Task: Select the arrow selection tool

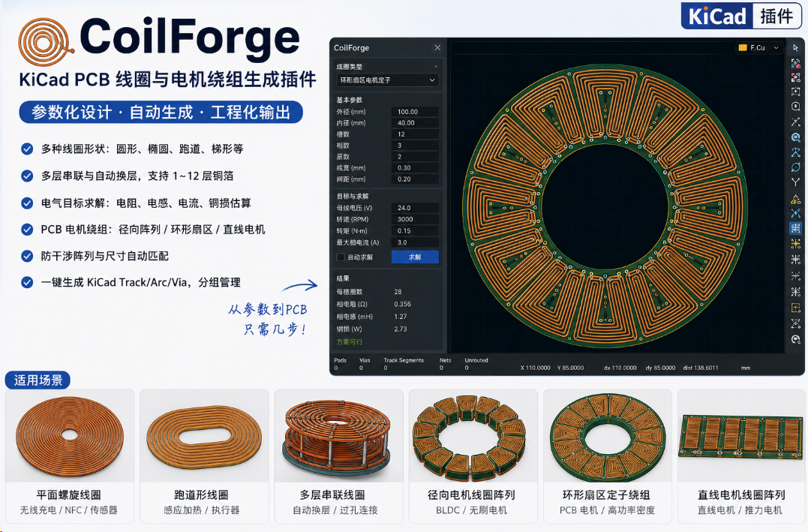Action: pos(796,48)
